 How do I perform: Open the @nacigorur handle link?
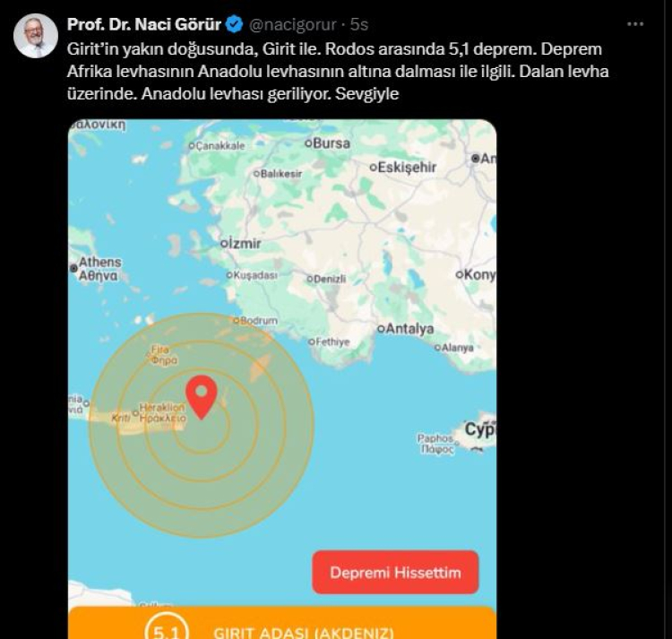coord(293,25)
